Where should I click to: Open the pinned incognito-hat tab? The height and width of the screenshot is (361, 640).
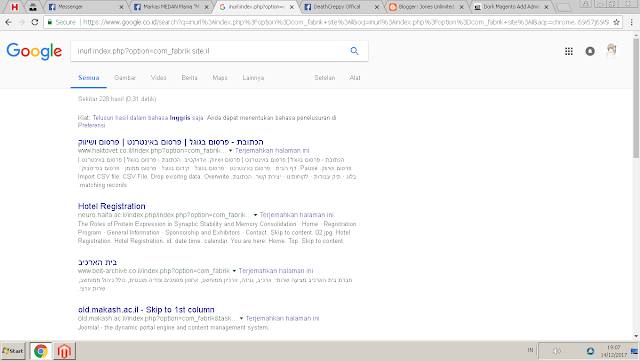(x=33, y=7)
